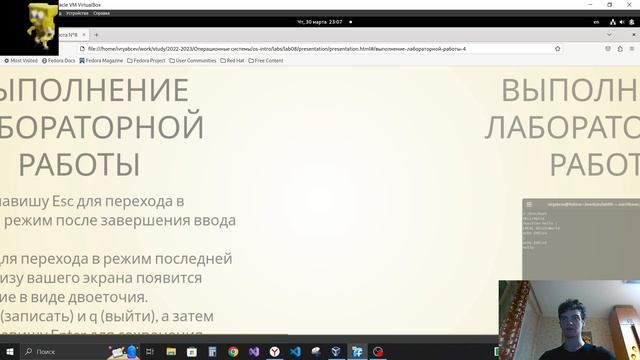Open the Pocket save icon
Viewport: 640px width, 360px height.
coord(608,49)
